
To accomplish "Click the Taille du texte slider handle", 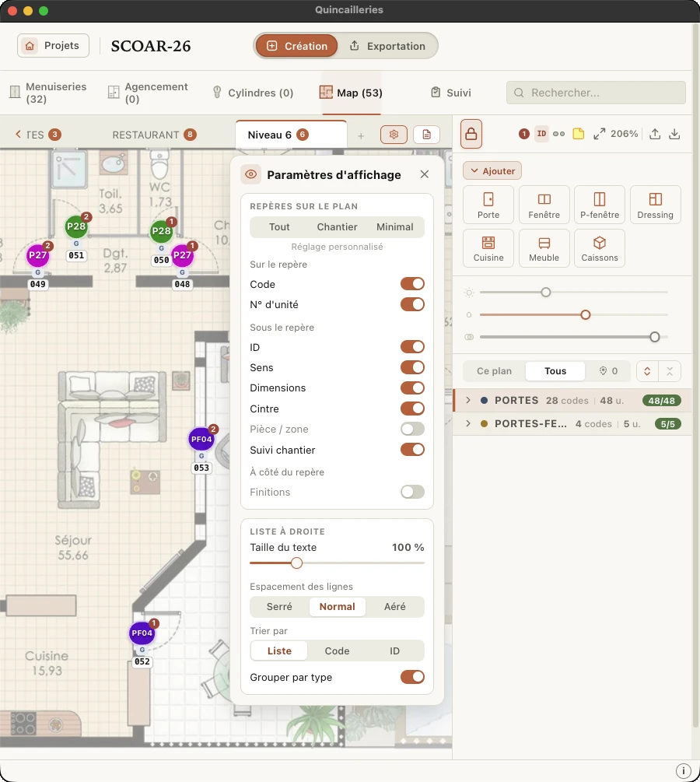I will 296,563.
